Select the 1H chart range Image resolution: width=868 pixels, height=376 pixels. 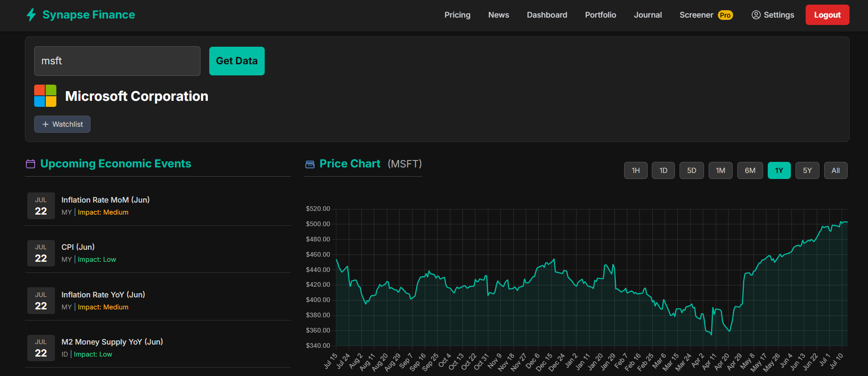coord(636,171)
